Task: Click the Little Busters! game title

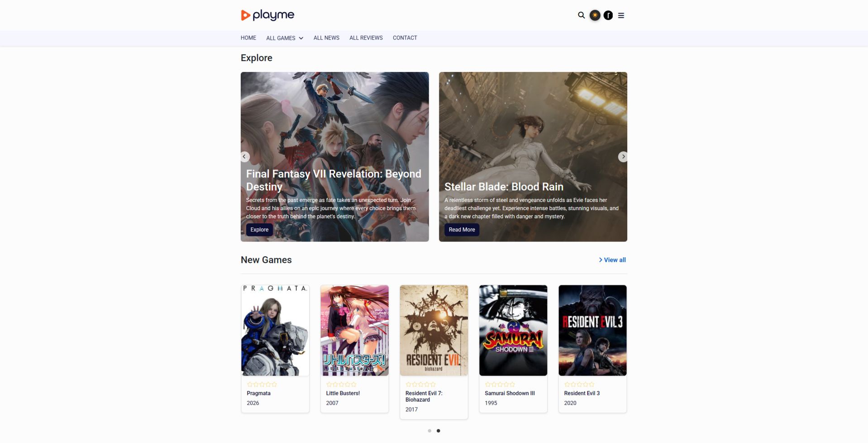Action: click(x=343, y=393)
